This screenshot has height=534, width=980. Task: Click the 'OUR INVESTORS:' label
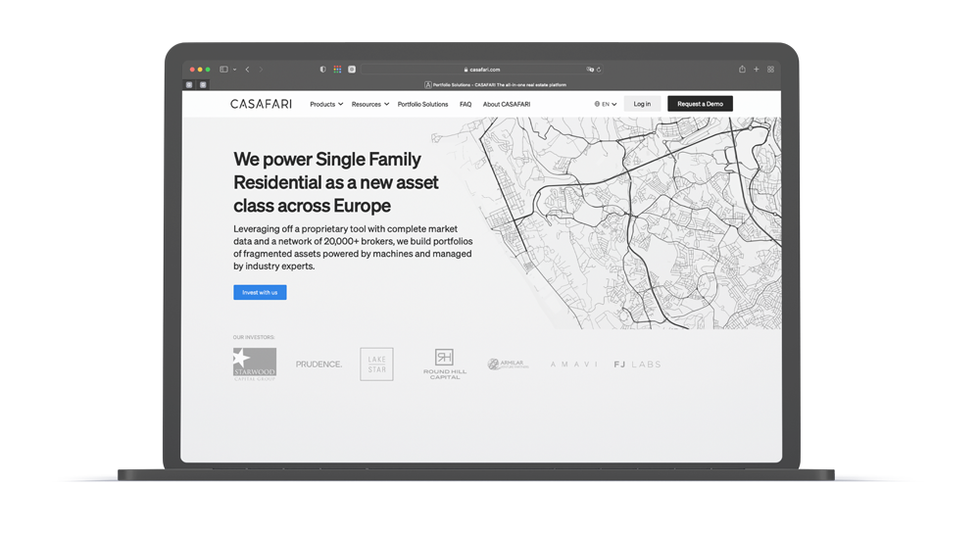[254, 337]
